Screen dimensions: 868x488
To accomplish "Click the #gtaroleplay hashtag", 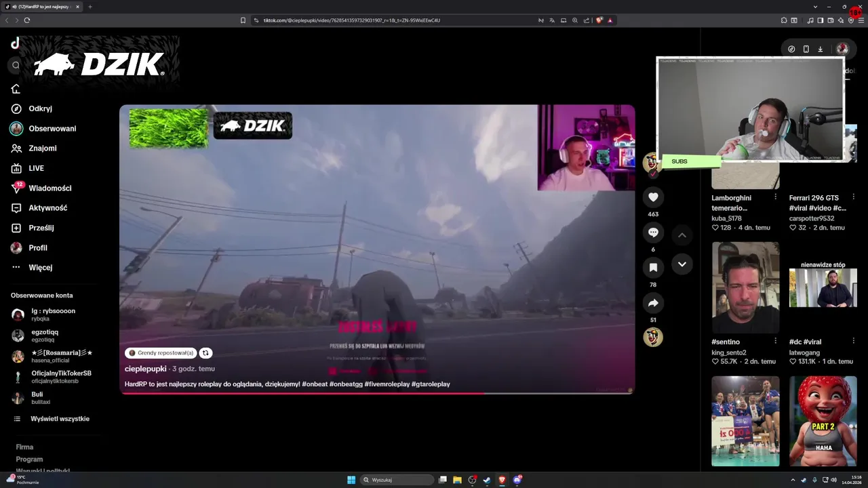I will (x=431, y=384).
